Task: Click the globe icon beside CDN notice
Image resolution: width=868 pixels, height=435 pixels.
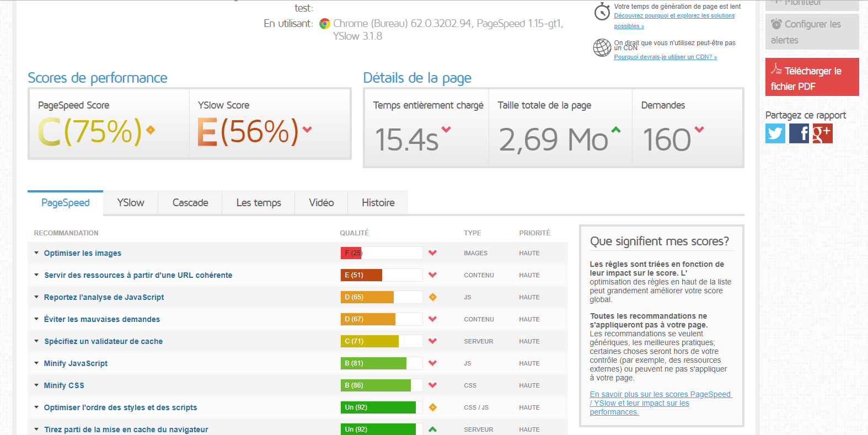Action: click(602, 48)
